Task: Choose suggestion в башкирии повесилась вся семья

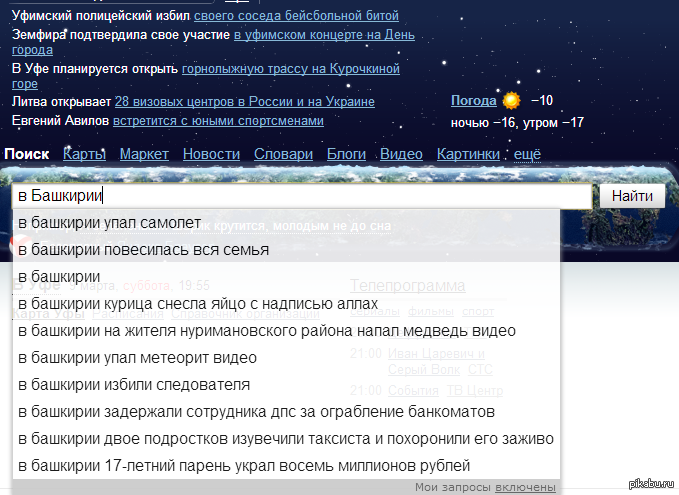Action: [x=286, y=249]
